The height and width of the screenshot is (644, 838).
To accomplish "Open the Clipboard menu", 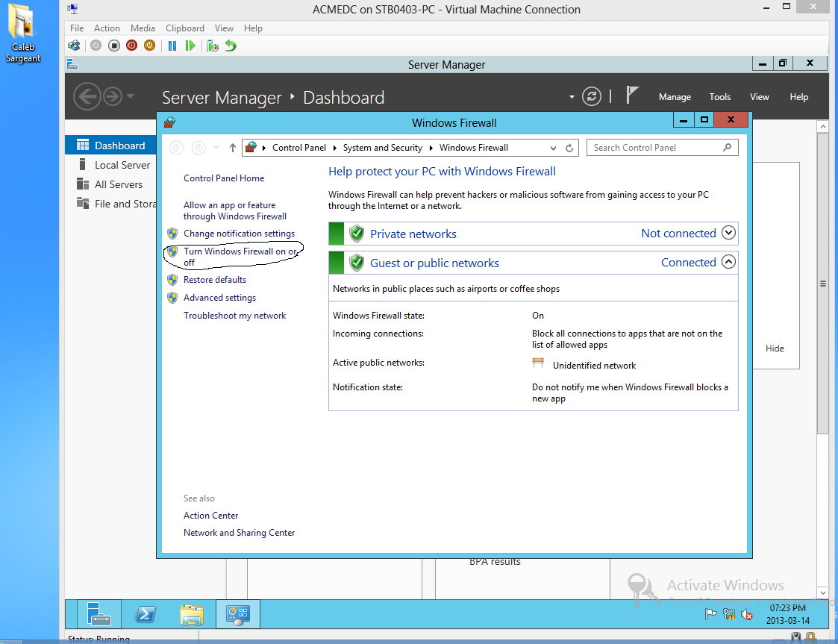I will pos(185,28).
